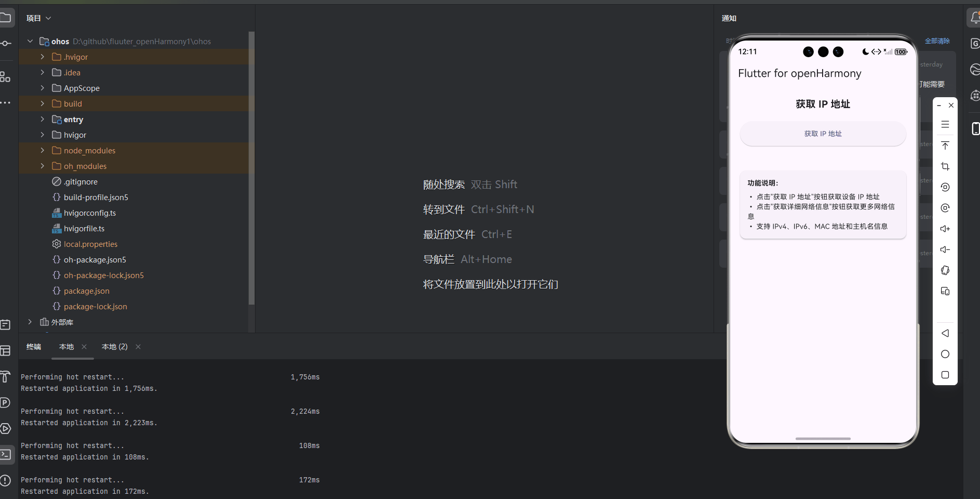Increase emulator volume with volume-up icon
This screenshot has height=499, width=980.
tap(946, 229)
